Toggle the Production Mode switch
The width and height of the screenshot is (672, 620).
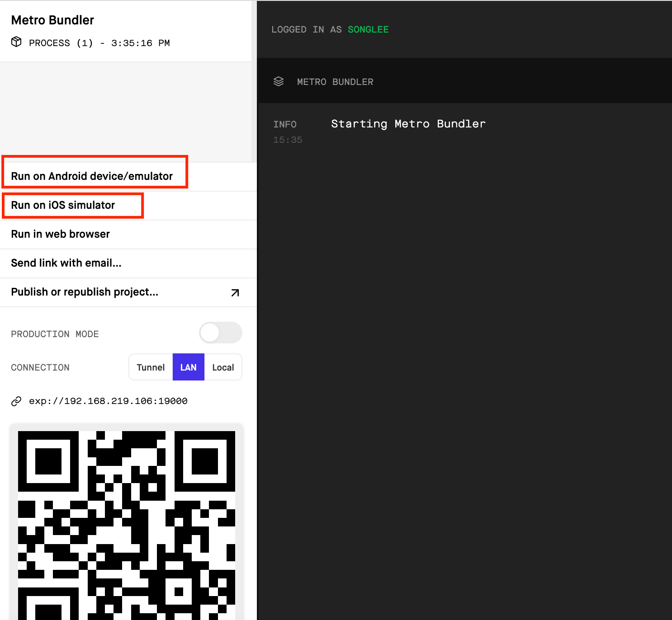point(221,333)
